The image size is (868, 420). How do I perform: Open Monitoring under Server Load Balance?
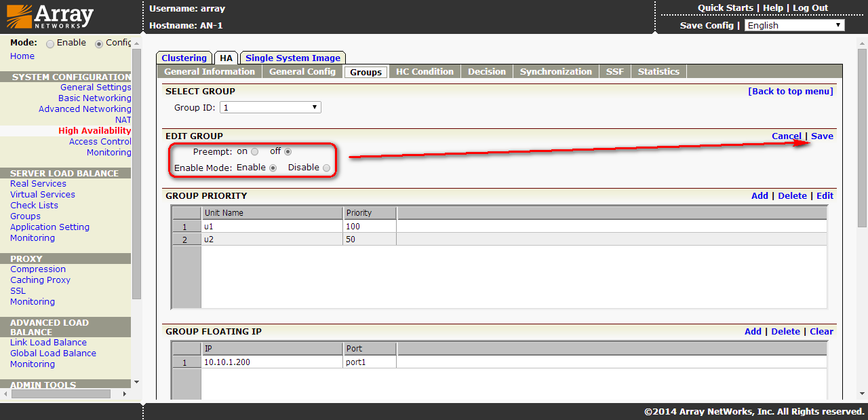33,237
